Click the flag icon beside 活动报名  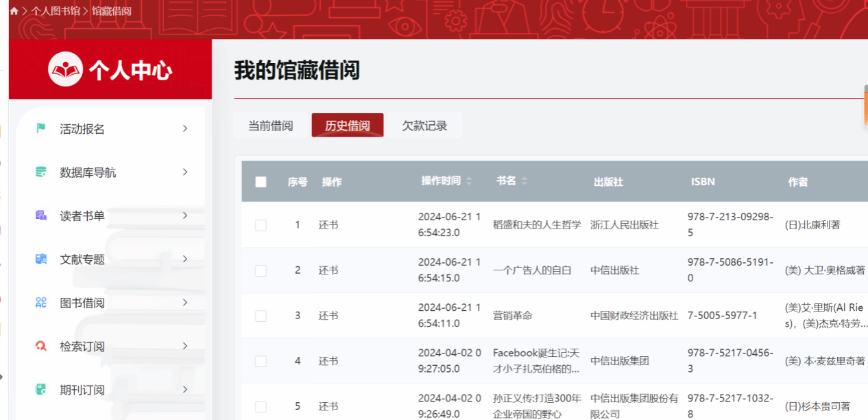point(41,128)
